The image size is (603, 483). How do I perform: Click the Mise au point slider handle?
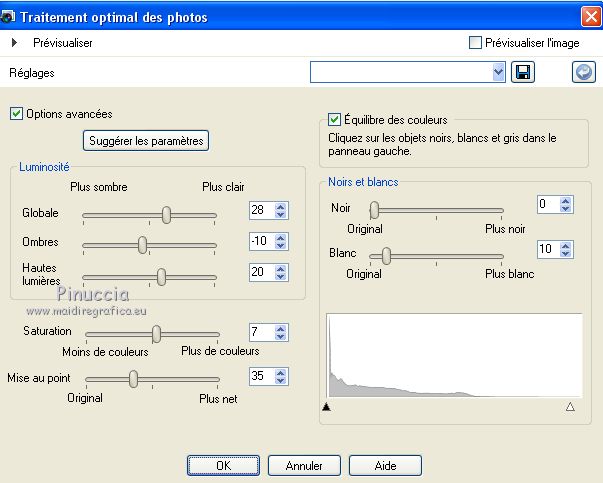pyautogui.click(x=133, y=378)
